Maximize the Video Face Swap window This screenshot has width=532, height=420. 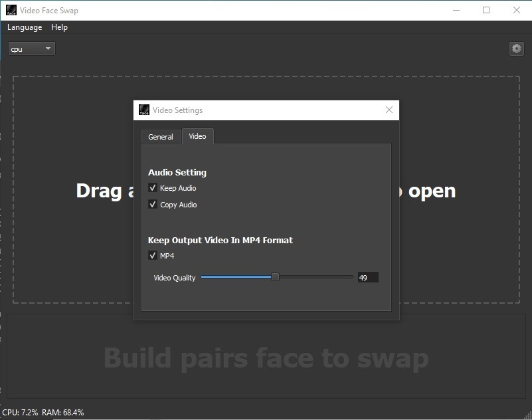click(x=486, y=10)
